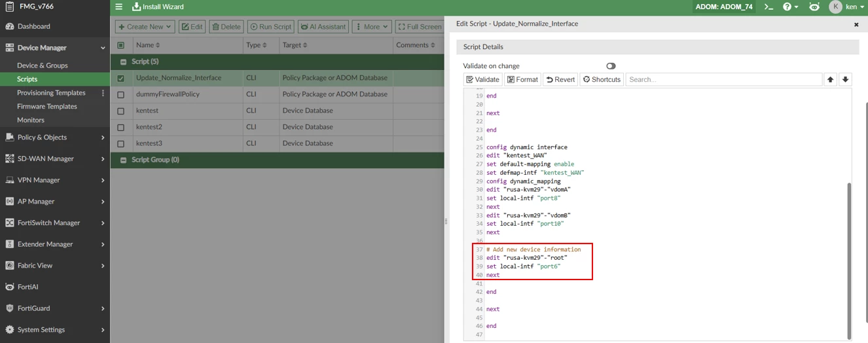Open Provisioning Templates menu item
The width and height of the screenshot is (868, 343).
(51, 93)
